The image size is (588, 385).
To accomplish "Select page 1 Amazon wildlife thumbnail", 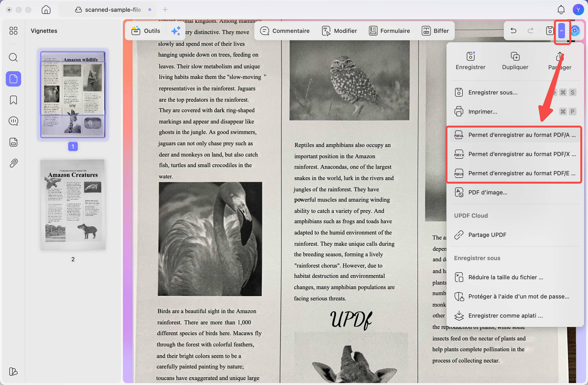I will point(73,95).
